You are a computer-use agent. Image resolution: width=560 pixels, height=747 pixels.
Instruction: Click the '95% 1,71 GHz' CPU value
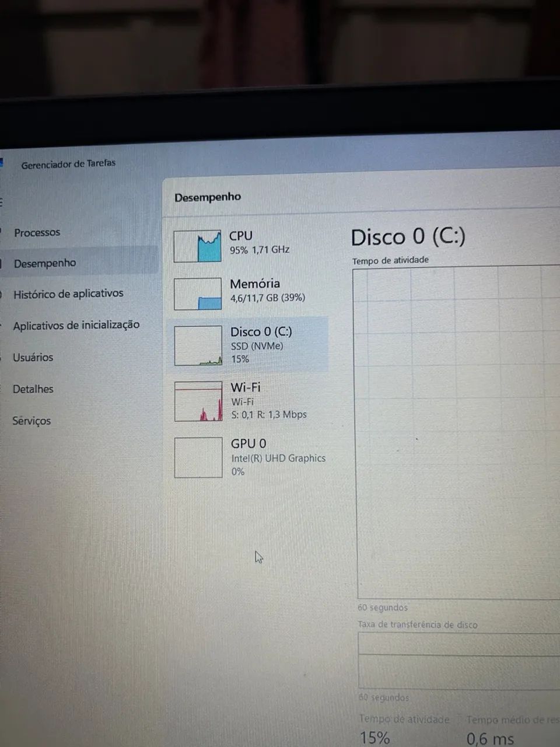point(260,250)
